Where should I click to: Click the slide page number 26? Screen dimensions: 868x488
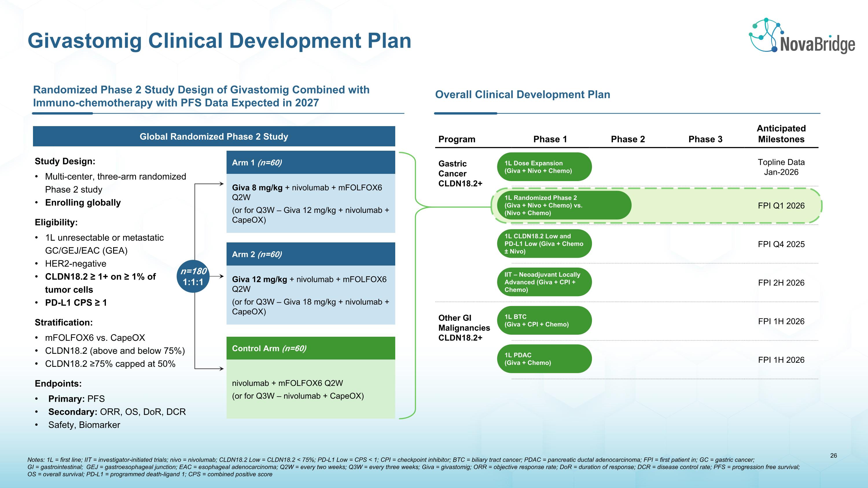click(x=833, y=456)
